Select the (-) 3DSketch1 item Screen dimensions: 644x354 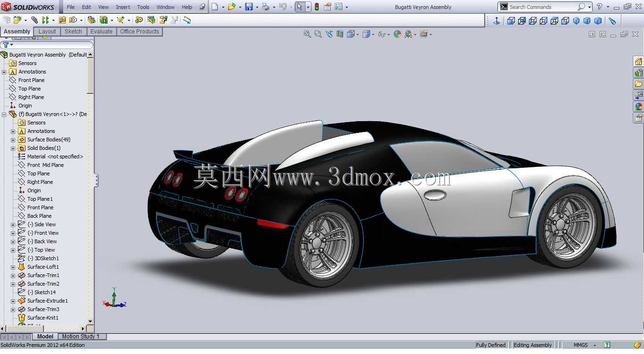43,259
